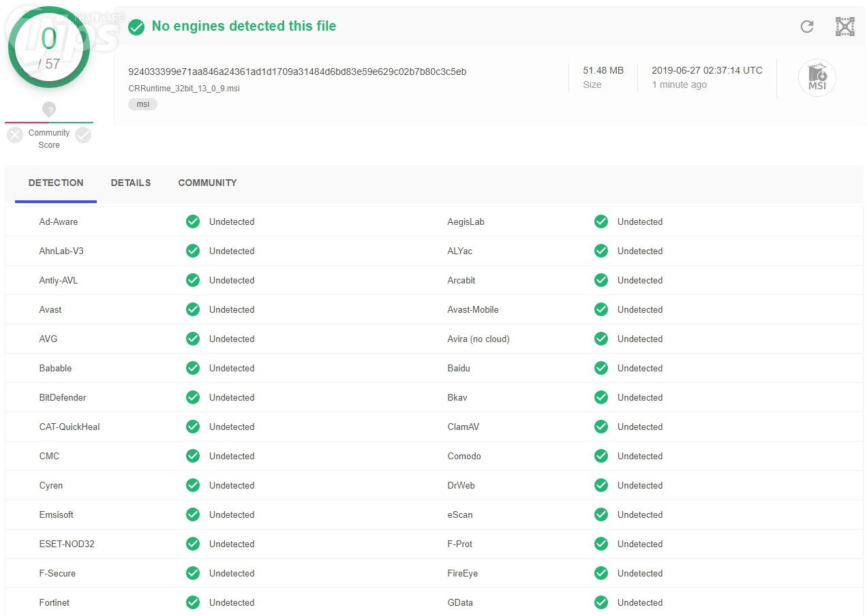Vote harmless with the community checkmark icon

(83, 135)
